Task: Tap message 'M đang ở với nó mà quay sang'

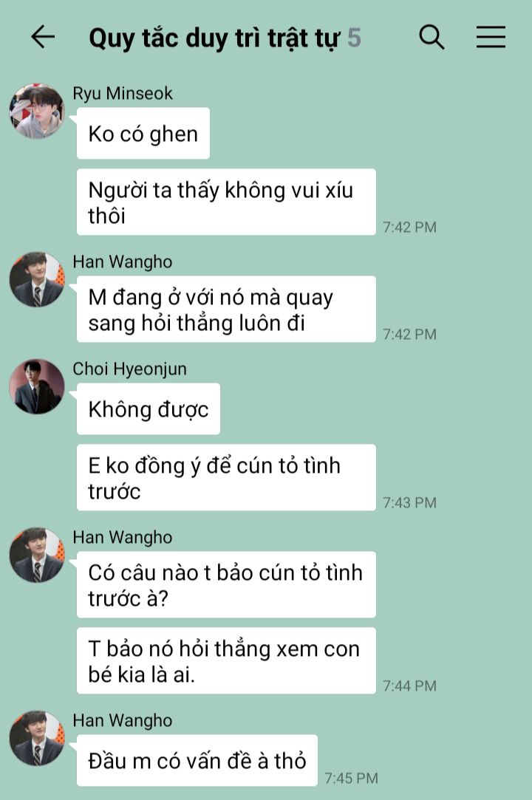Action: pos(226,310)
